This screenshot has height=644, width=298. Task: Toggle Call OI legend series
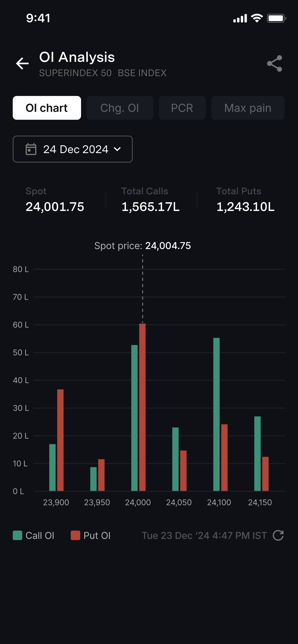pos(40,536)
